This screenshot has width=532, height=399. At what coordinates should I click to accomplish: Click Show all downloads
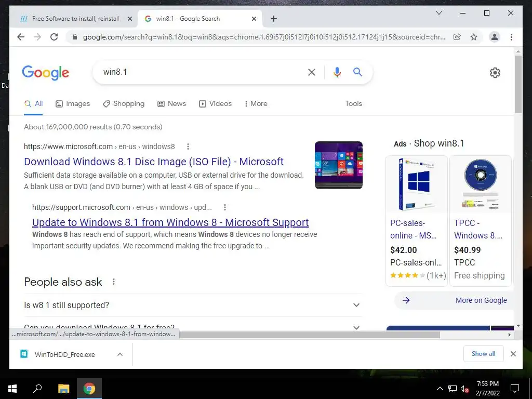(484, 354)
